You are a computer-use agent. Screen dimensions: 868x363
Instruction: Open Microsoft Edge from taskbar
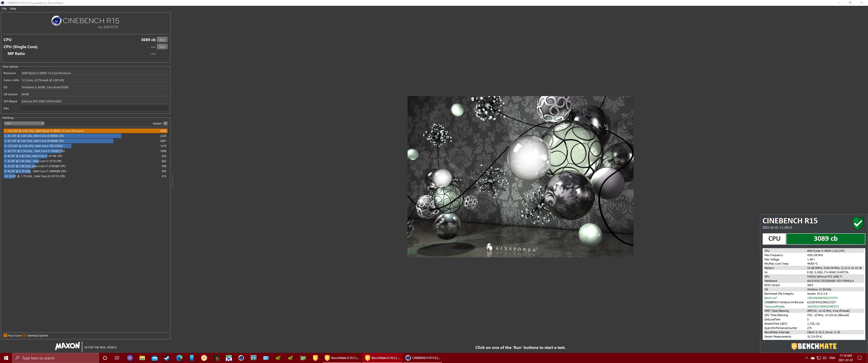click(179, 358)
